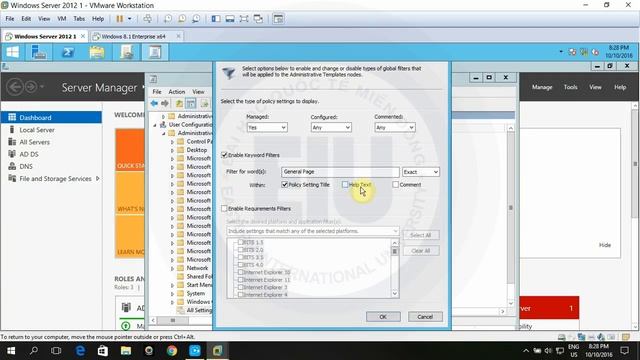Open VMware snapshot manager icon

pos(196,19)
